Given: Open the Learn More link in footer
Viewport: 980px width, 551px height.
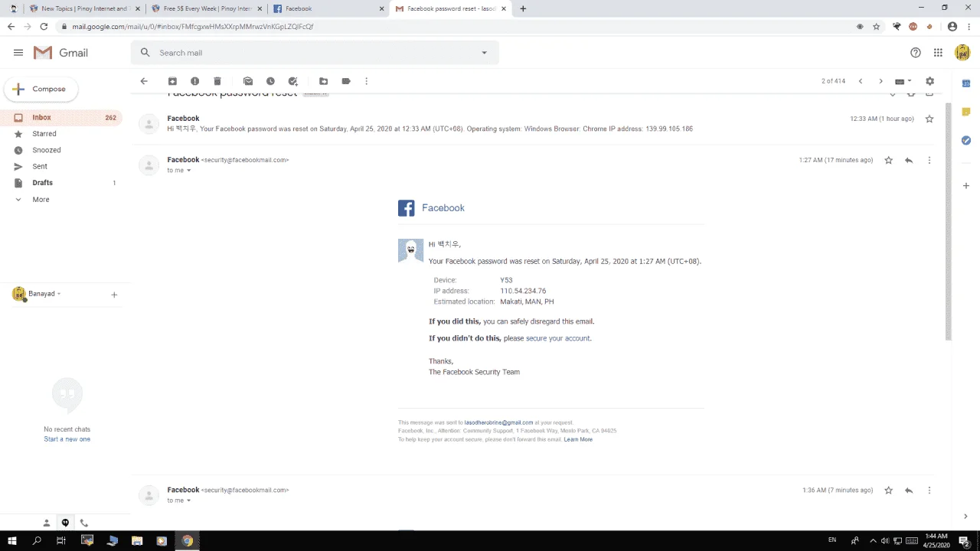Looking at the screenshot, I should [x=578, y=439].
